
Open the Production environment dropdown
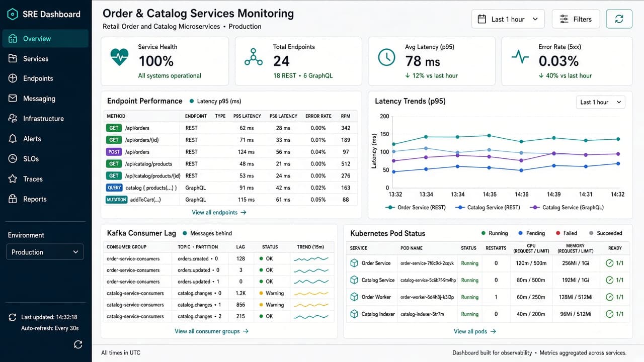tap(45, 252)
